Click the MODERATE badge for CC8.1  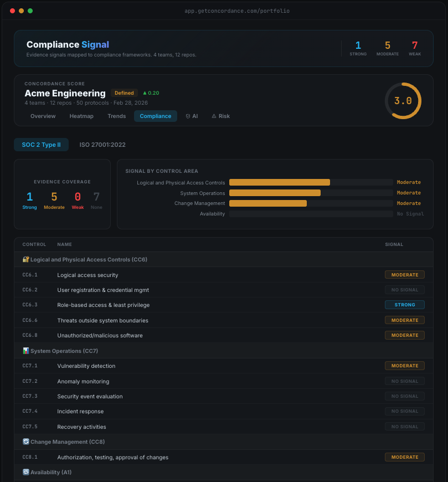(405, 457)
